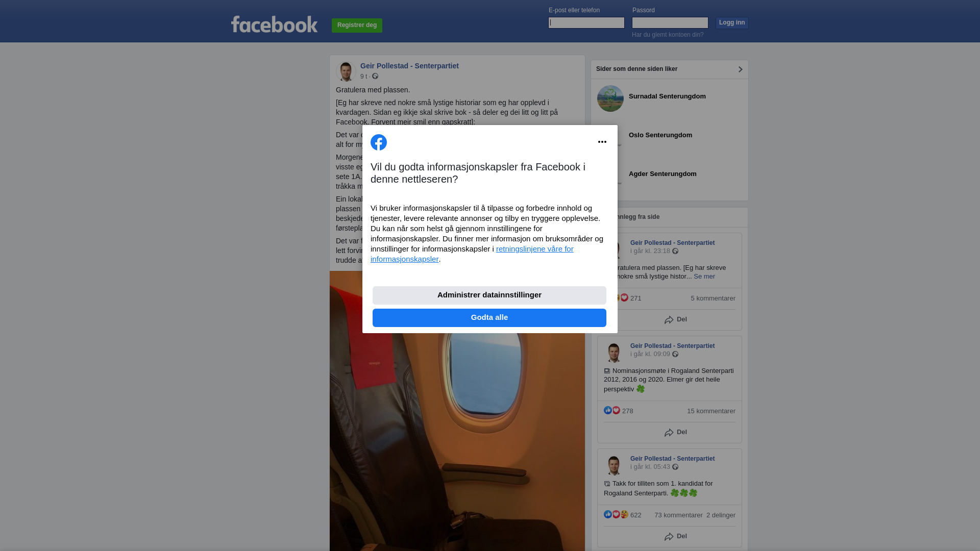Open retningslinjene våre for informasjonskapsler link
The width and height of the screenshot is (980, 551).
coord(472,254)
